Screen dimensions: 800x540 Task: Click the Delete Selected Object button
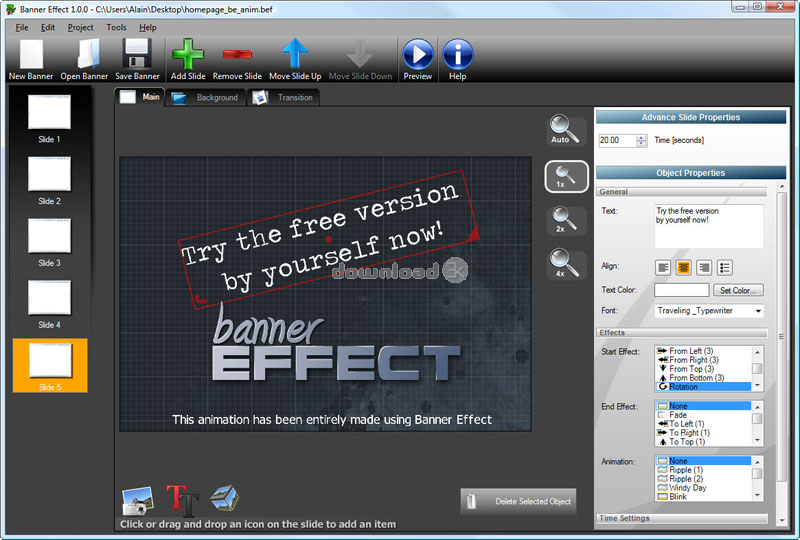(518, 501)
